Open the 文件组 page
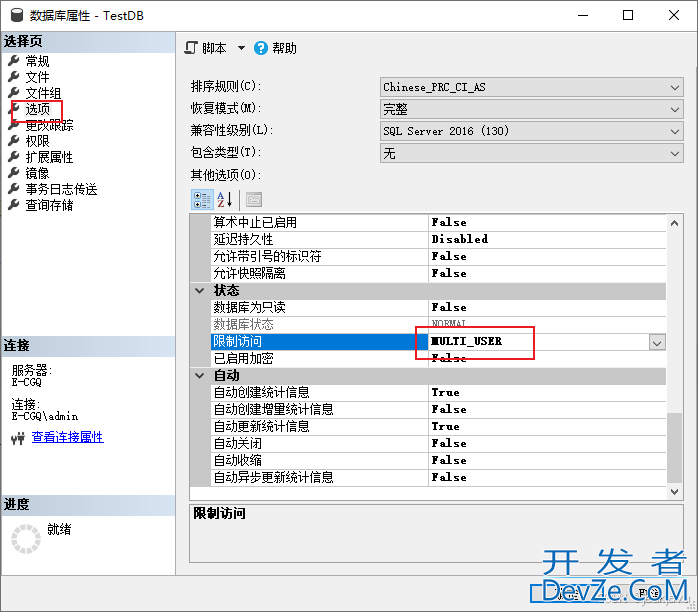This screenshot has width=698, height=612. point(43,93)
